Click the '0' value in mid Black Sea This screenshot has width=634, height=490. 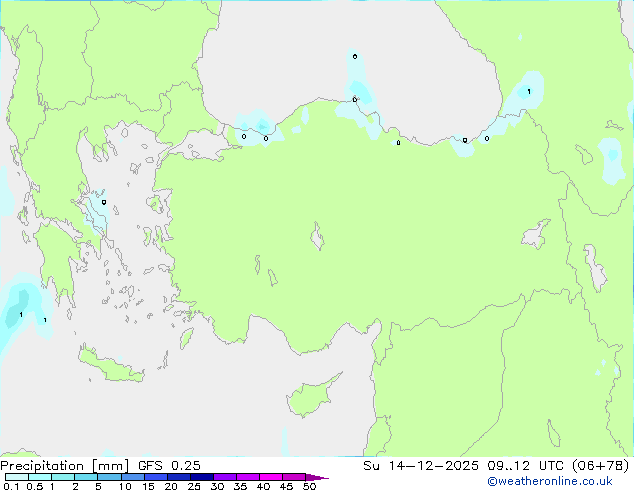(x=355, y=57)
